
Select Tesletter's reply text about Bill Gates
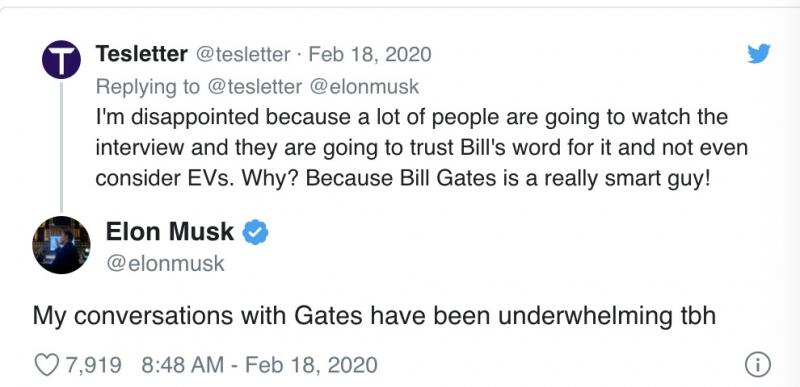(421, 148)
